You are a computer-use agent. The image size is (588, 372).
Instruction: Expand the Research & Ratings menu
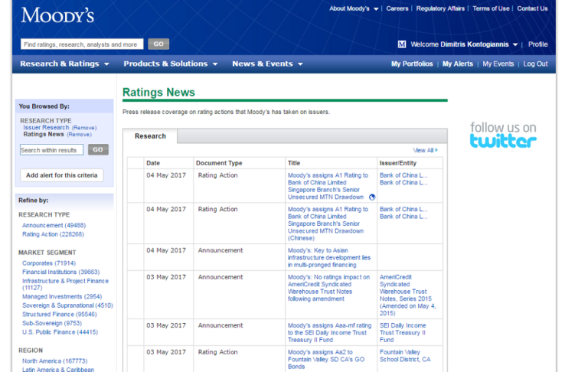click(x=64, y=64)
